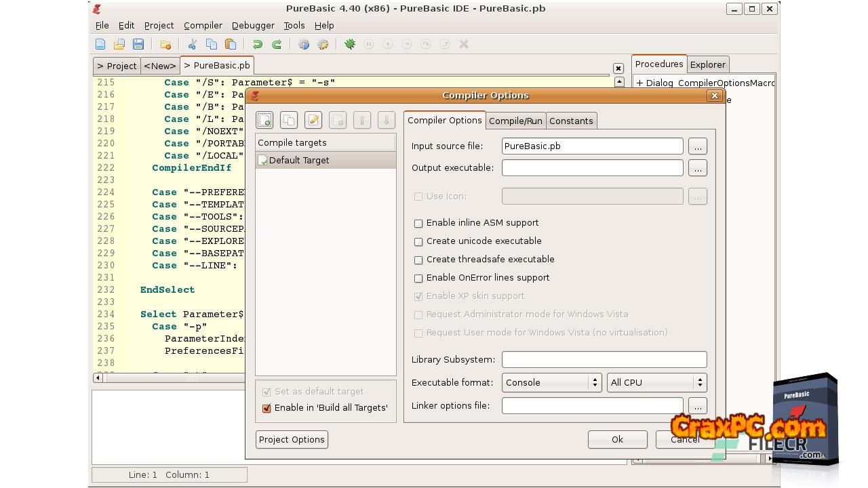Screen dimensions: 868x488
Task: Click the Cut scissors icon
Action: pos(193,44)
